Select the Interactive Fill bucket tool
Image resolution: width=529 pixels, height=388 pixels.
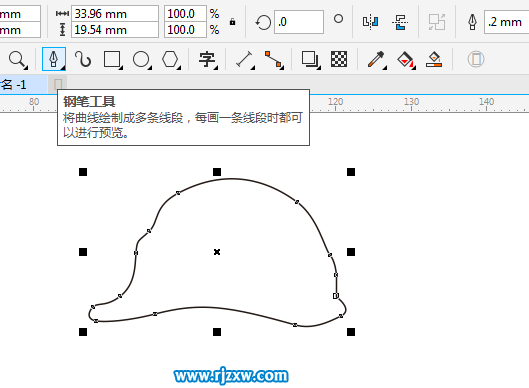coord(405,59)
